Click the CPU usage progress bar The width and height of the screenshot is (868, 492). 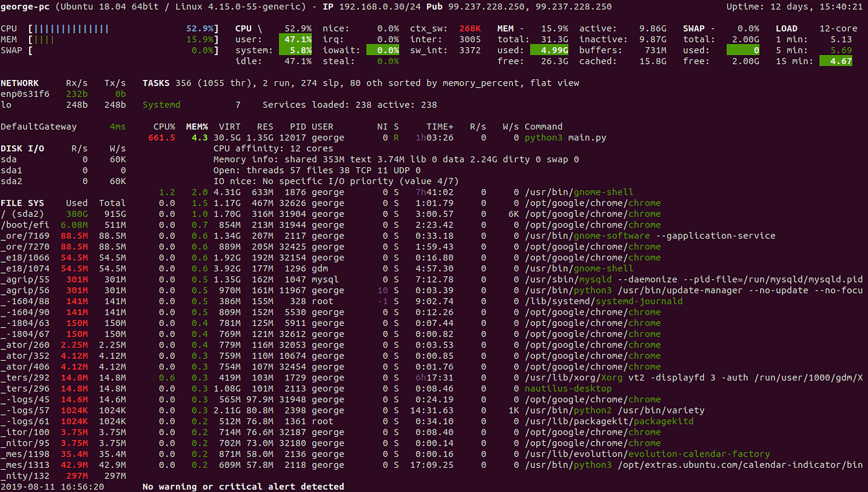(123, 29)
